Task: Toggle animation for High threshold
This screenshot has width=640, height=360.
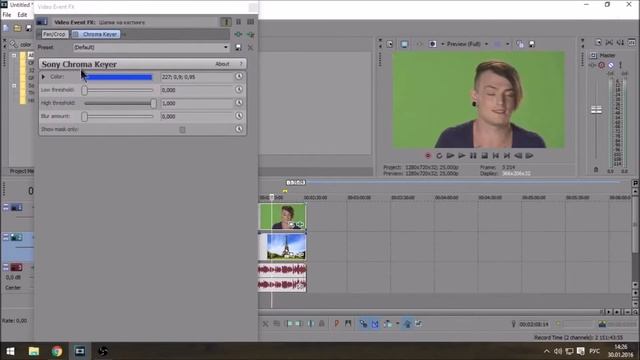Action: (239, 103)
